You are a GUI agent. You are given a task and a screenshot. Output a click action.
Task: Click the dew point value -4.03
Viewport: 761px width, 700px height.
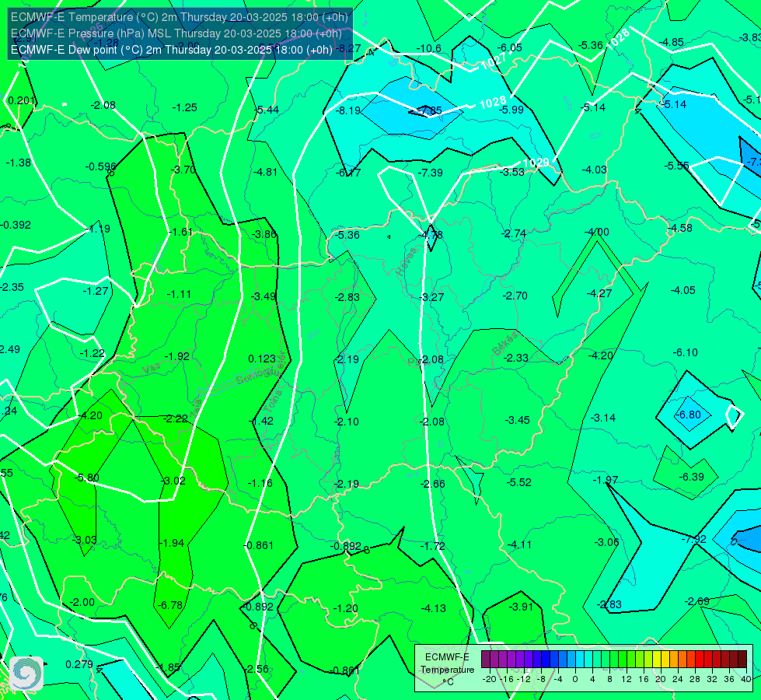(x=595, y=170)
